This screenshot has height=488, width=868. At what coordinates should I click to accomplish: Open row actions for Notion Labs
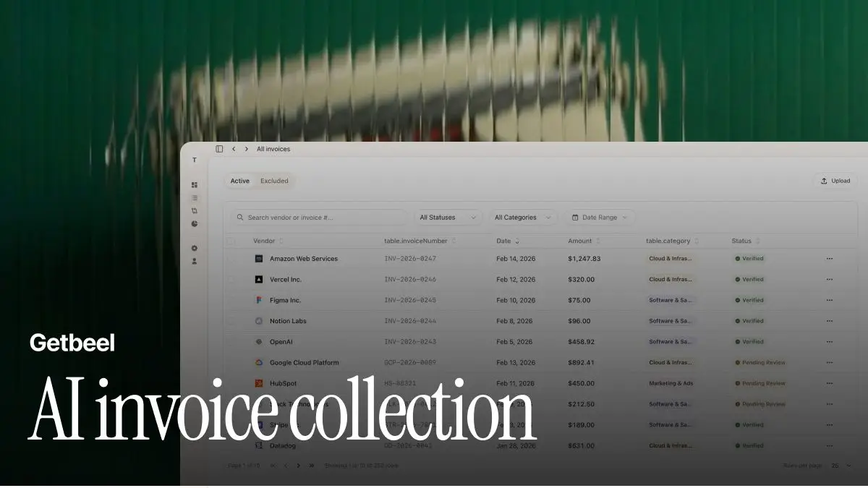coord(830,321)
